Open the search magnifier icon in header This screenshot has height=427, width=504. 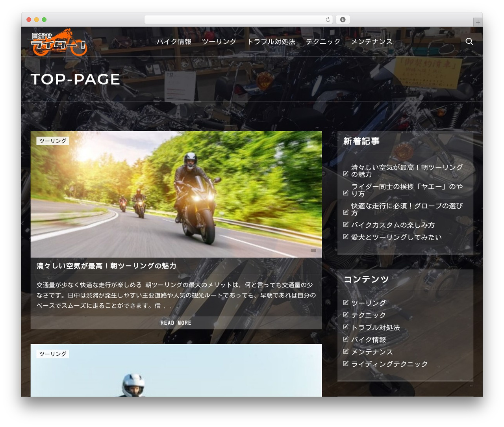tap(469, 41)
